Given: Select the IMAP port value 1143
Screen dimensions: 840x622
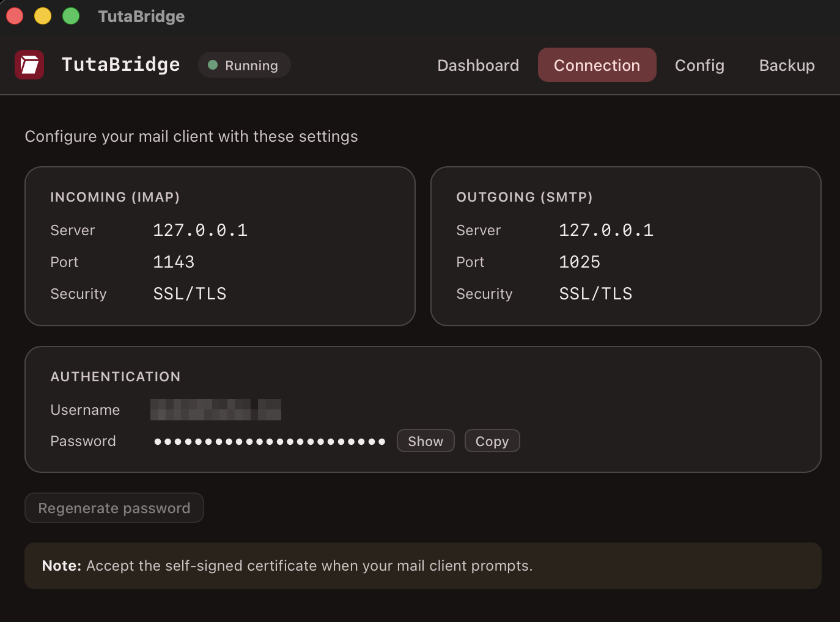Looking at the screenshot, I should click(x=174, y=262).
